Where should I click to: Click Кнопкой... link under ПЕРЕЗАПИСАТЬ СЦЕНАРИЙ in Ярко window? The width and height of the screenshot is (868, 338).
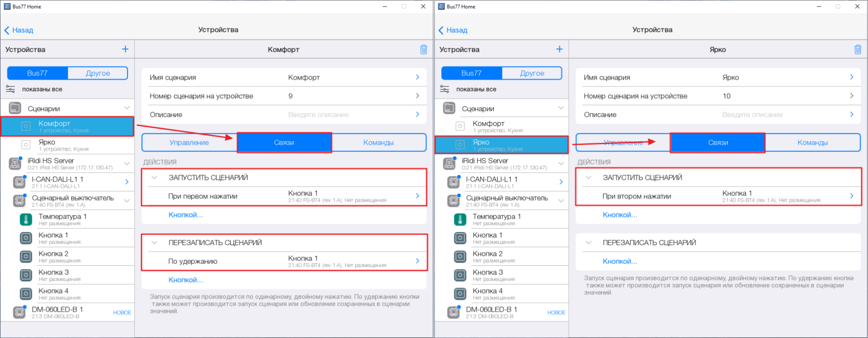point(620,261)
